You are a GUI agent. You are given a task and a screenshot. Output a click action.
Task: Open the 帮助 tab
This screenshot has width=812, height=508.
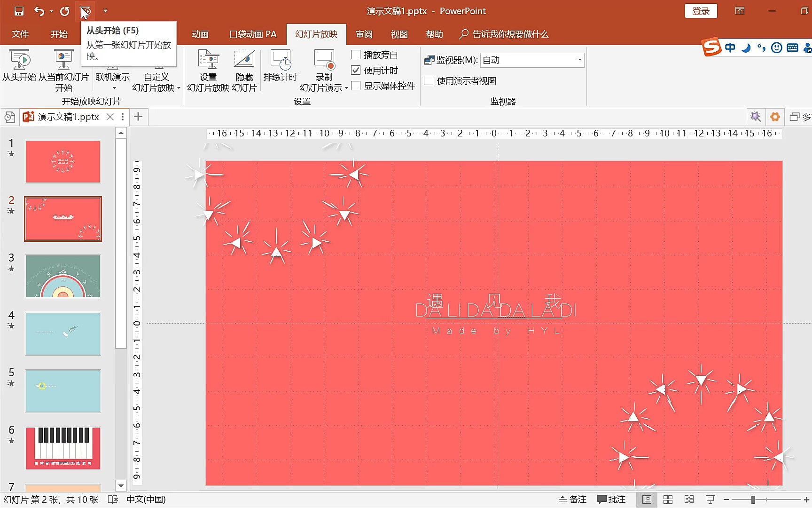coord(435,34)
